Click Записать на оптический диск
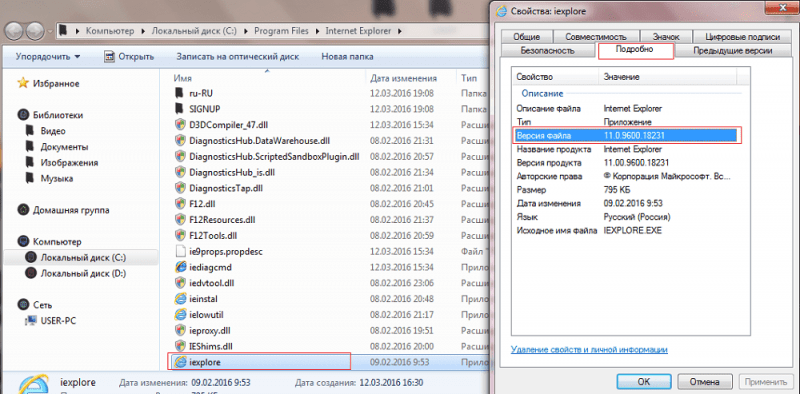The width and height of the screenshot is (800, 394). pyautogui.click(x=237, y=57)
